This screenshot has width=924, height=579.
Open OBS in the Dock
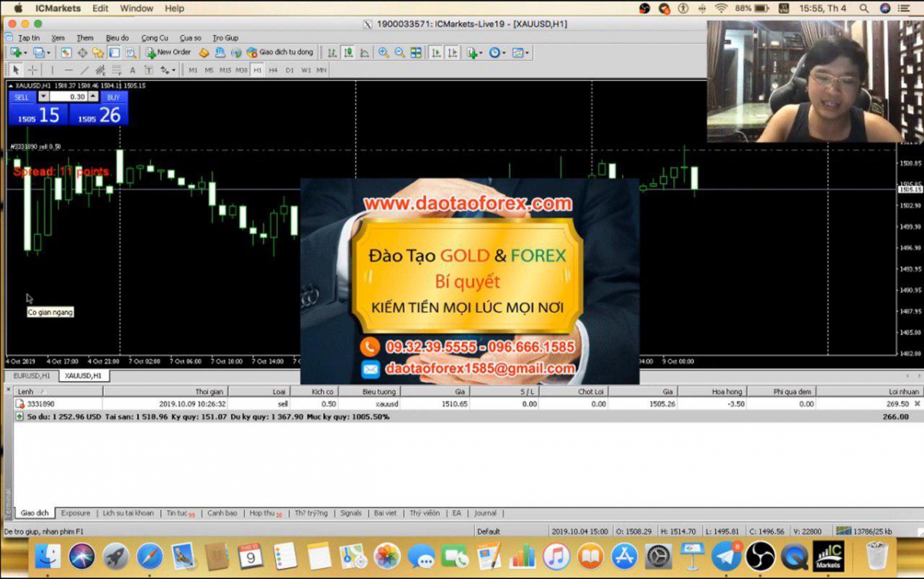point(760,556)
